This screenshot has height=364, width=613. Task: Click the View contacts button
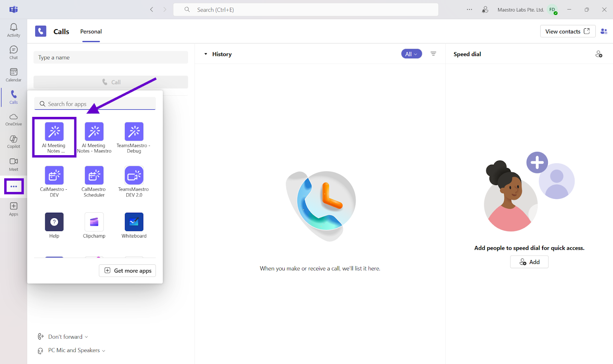coord(568,31)
